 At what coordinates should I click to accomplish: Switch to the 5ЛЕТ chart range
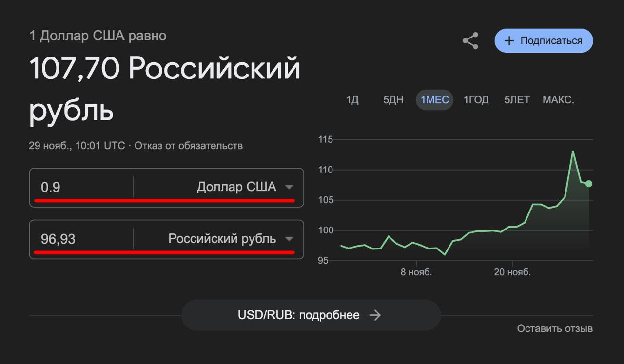coord(517,100)
